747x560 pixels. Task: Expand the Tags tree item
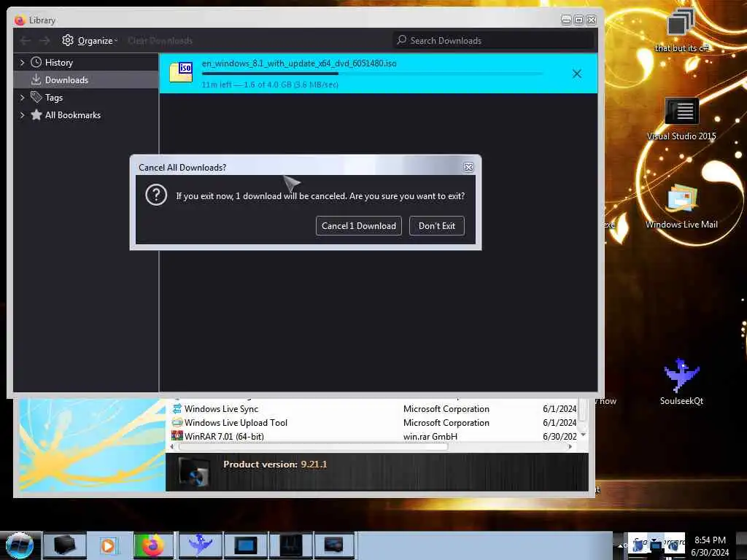click(x=22, y=98)
